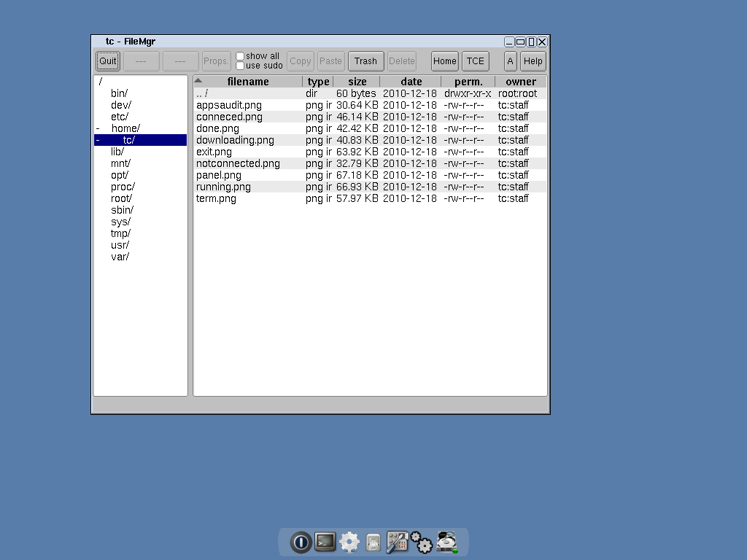The height and width of the screenshot is (560, 747).
Task: Enable the use sudo checkbox
Action: (240, 66)
